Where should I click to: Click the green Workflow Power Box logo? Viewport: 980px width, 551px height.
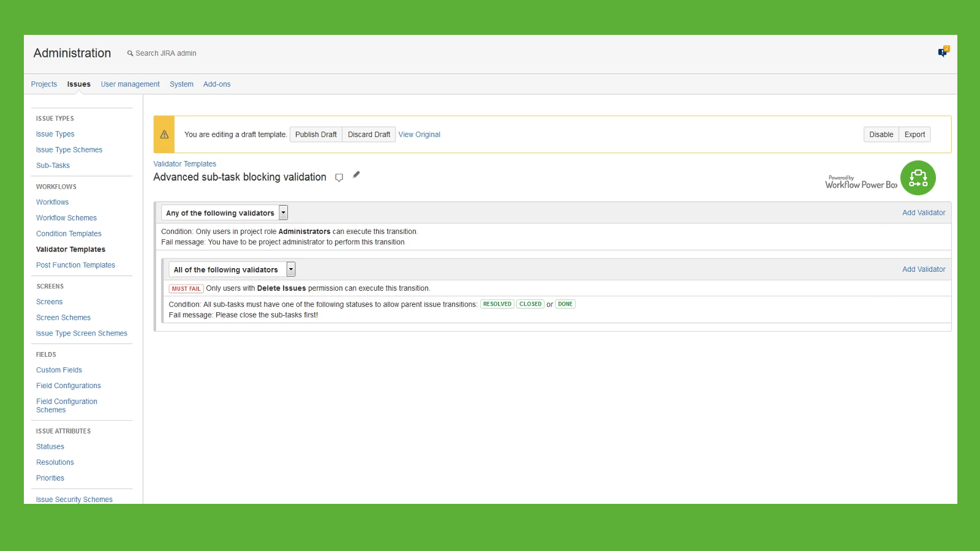click(x=918, y=178)
